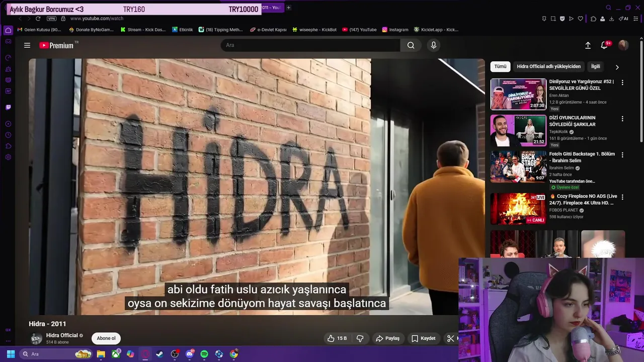This screenshot has height=362, width=644.
Task: Save video with Kaydet button
Action: [423, 338]
